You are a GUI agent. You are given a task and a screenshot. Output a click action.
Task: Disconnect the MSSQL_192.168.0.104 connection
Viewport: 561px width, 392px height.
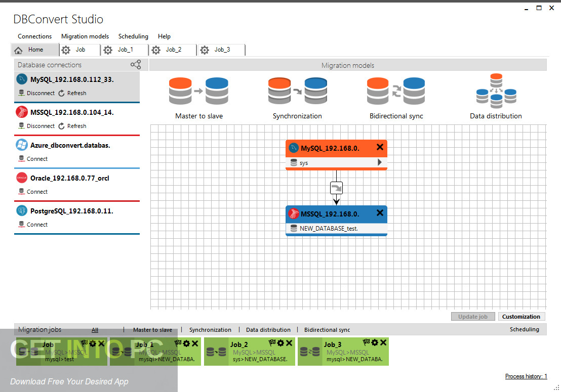[x=36, y=126]
